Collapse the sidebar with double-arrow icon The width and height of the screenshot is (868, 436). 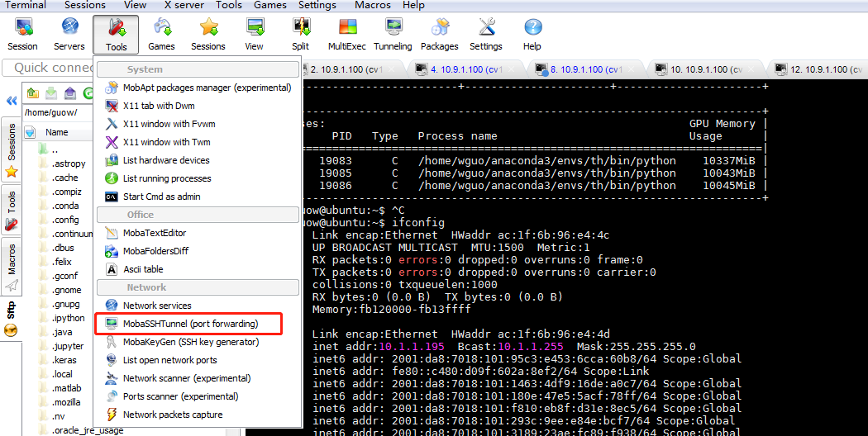tap(11, 101)
